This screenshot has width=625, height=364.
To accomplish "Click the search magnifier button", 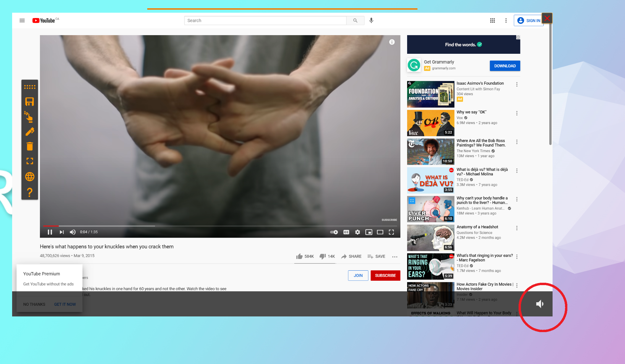I will pyautogui.click(x=355, y=20).
